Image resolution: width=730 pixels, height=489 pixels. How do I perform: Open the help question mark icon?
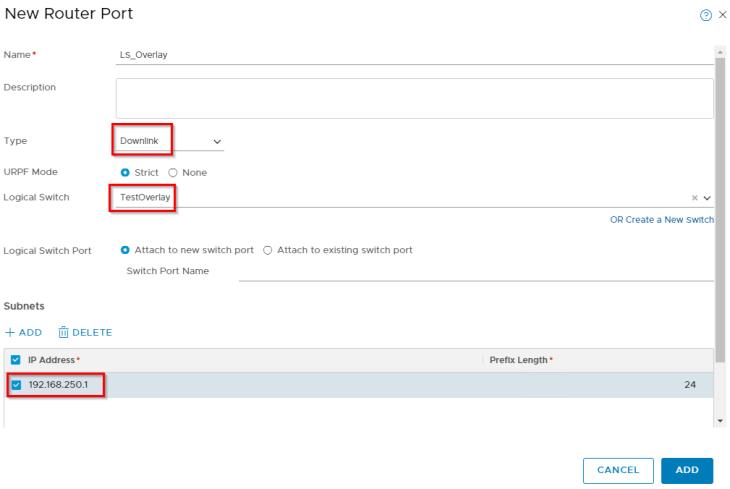(x=706, y=16)
